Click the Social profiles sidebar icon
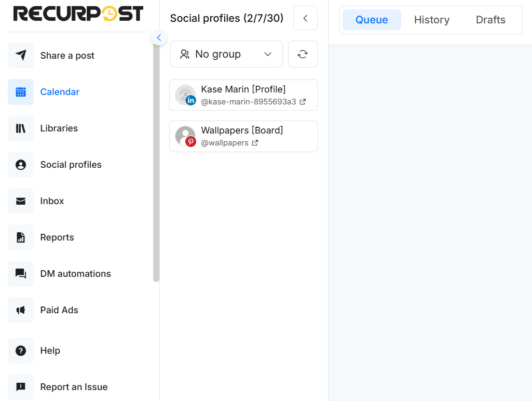 click(20, 165)
